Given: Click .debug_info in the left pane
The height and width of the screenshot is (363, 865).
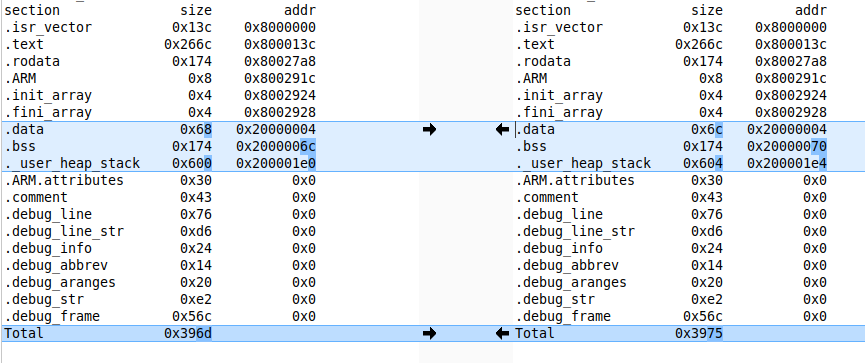Looking at the screenshot, I should (48, 248).
